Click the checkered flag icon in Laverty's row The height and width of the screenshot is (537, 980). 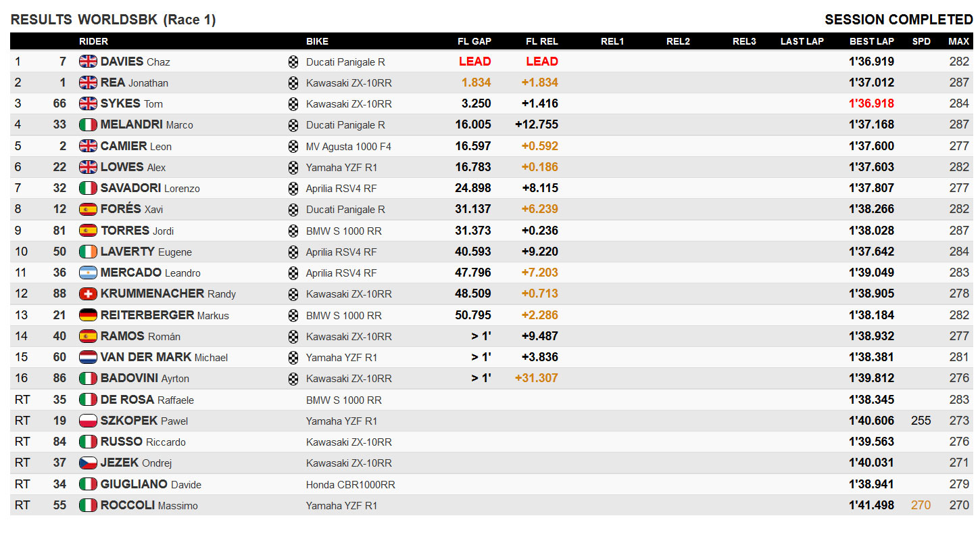pyautogui.click(x=293, y=252)
